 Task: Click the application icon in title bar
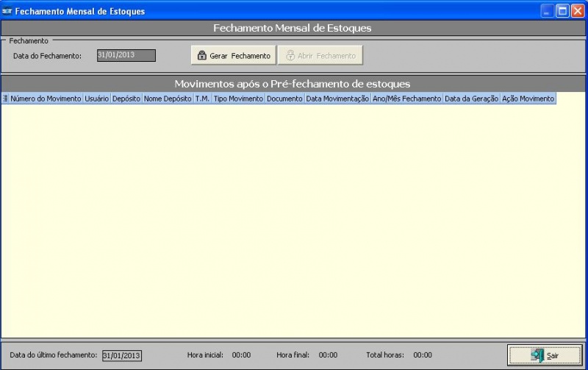point(7,11)
